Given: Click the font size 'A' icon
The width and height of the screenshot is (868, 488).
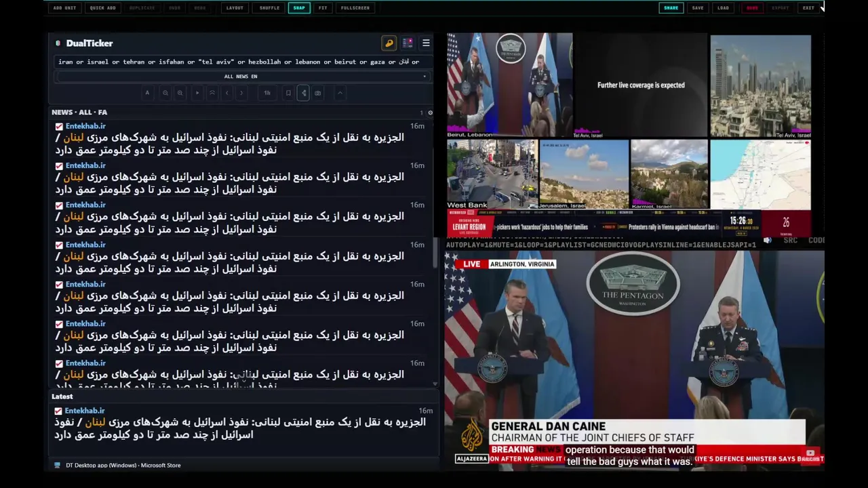Looking at the screenshot, I should 147,93.
